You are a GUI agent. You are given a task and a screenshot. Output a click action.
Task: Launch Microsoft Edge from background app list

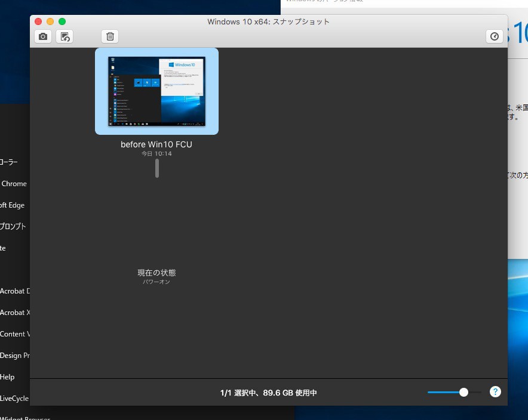(x=13, y=205)
